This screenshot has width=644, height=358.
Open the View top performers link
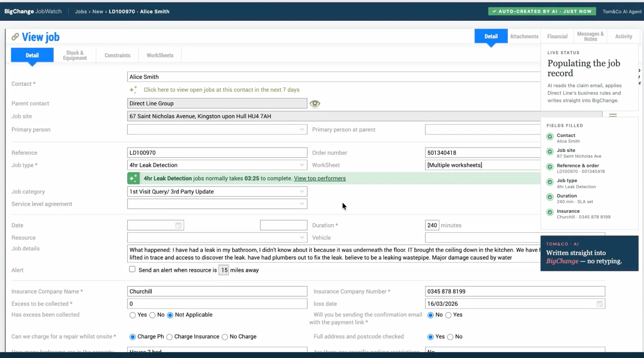320,178
